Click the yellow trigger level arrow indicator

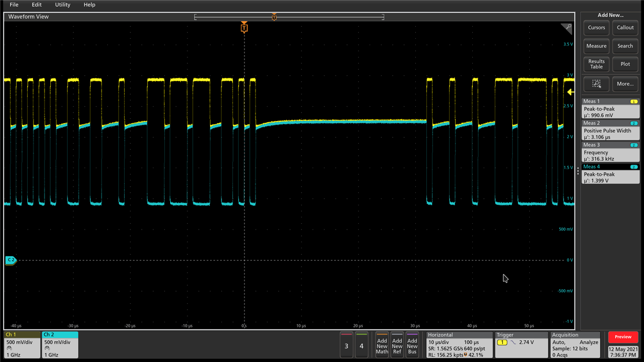pos(570,92)
